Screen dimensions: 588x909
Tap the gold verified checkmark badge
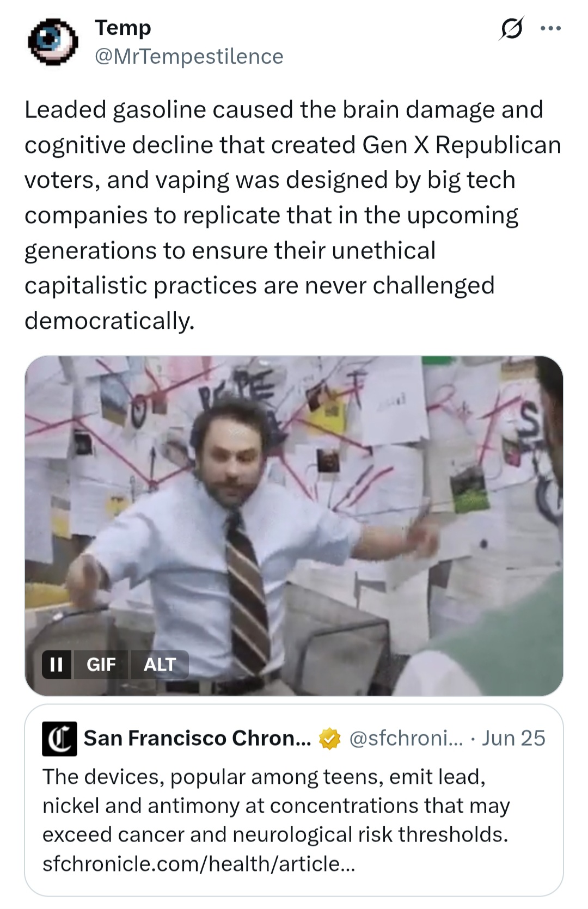pos(329,739)
